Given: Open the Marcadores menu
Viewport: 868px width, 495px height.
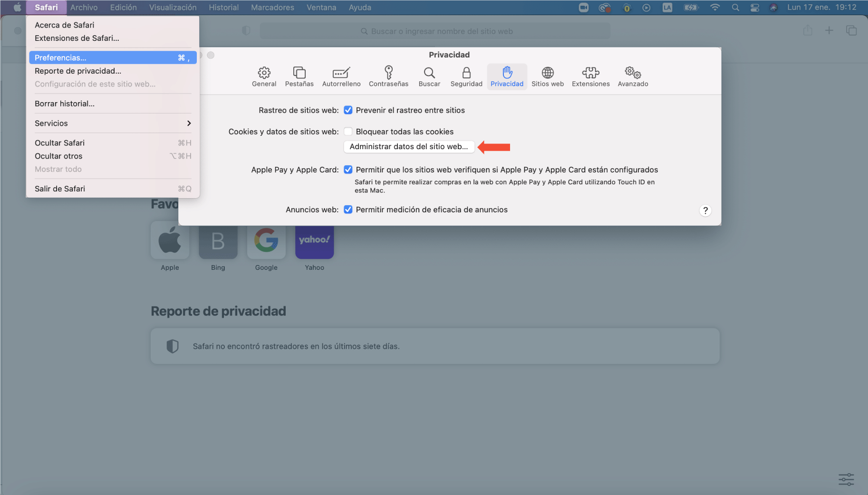Looking at the screenshot, I should tap(272, 8).
